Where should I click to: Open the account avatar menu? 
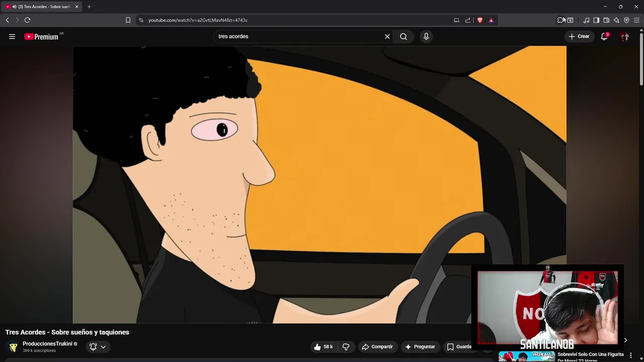pos(624,36)
